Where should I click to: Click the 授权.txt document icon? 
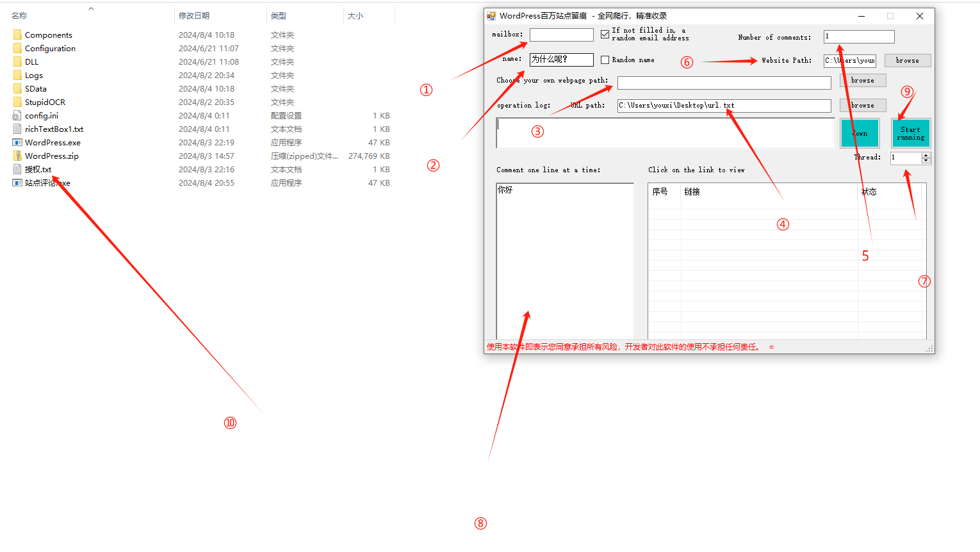[17, 169]
